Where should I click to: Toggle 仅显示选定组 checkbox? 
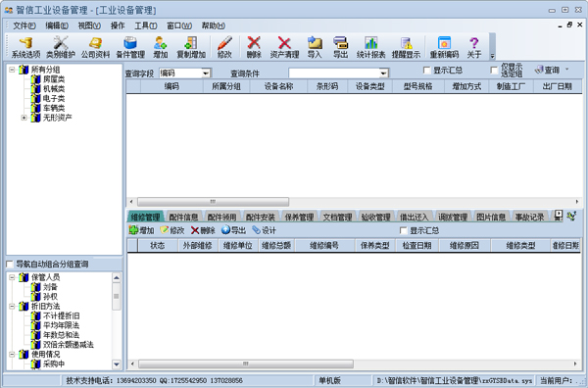pos(494,71)
